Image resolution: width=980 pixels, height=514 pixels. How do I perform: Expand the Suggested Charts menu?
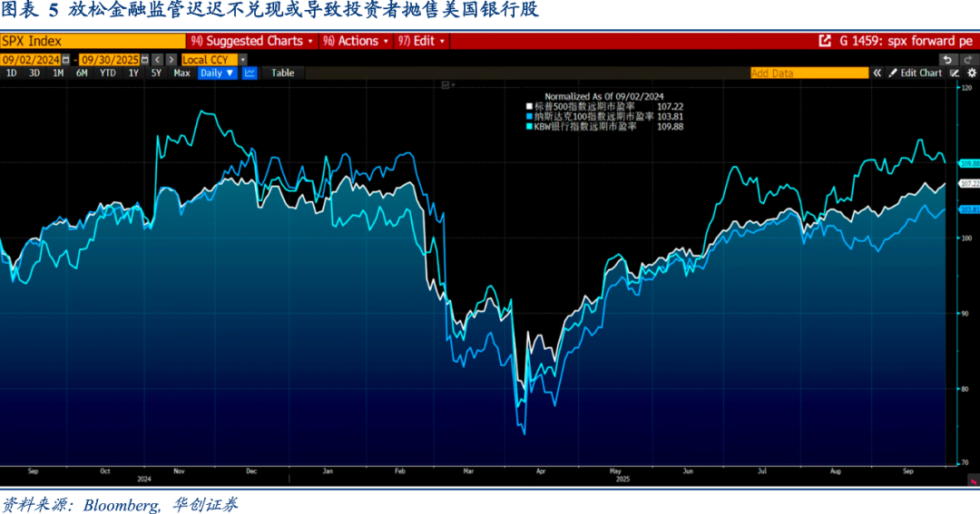click(252, 41)
